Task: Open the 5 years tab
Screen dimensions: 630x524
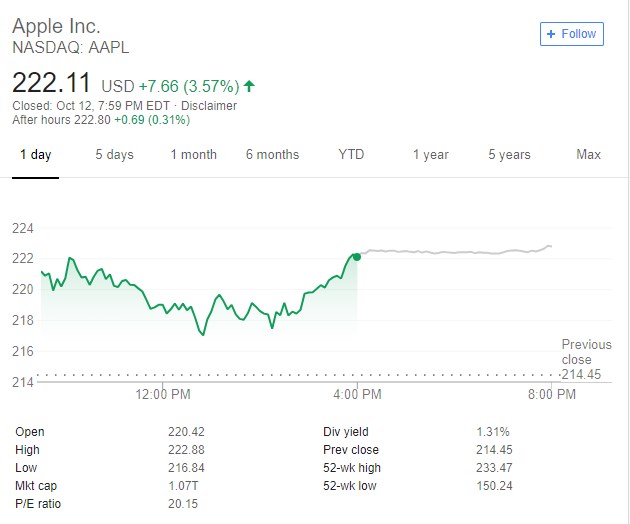Action: 509,155
